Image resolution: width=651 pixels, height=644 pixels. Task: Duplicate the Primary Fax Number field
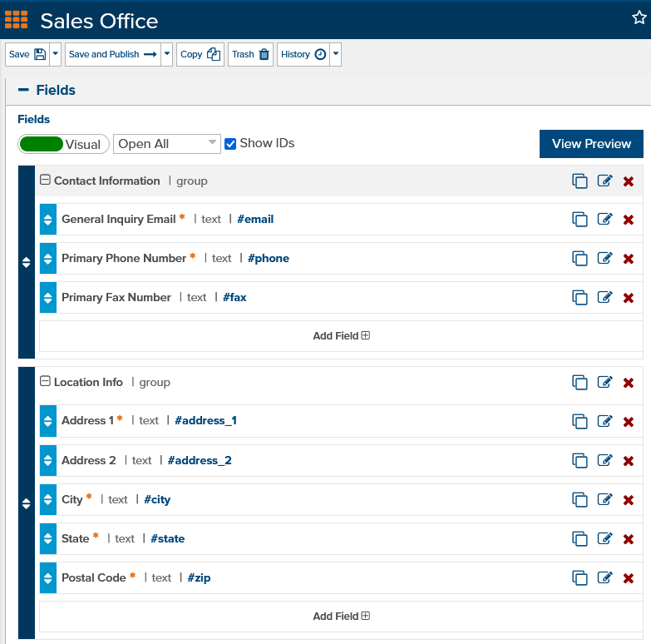579,298
